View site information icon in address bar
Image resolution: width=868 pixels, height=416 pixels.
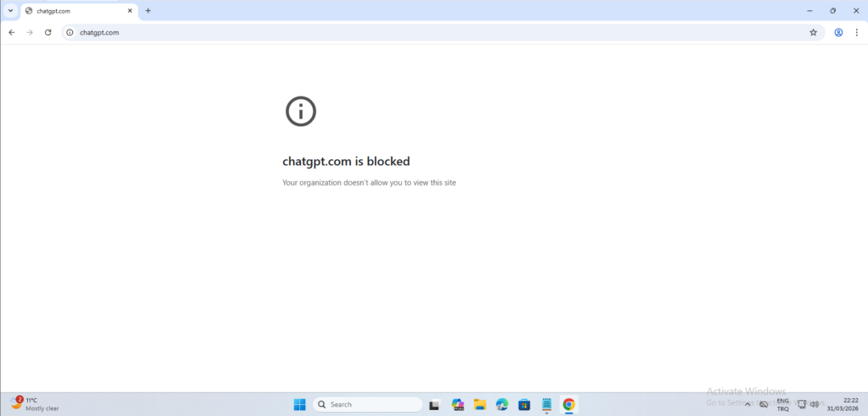point(70,32)
